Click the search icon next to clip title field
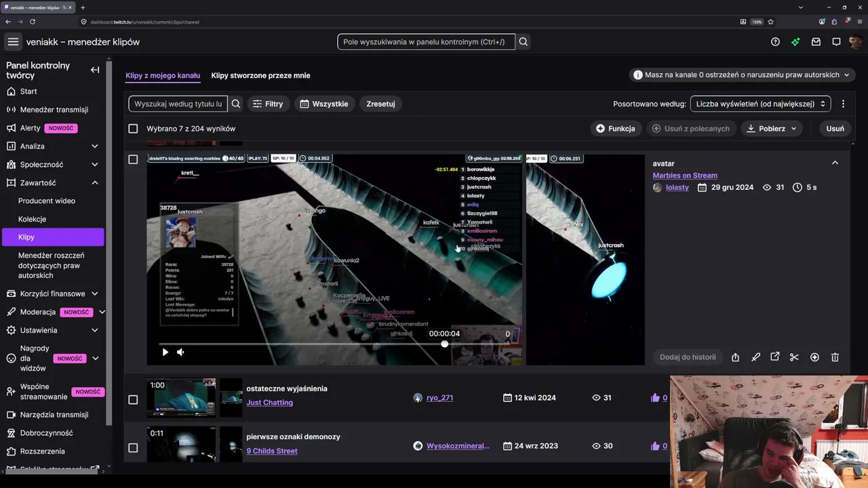 [236, 104]
